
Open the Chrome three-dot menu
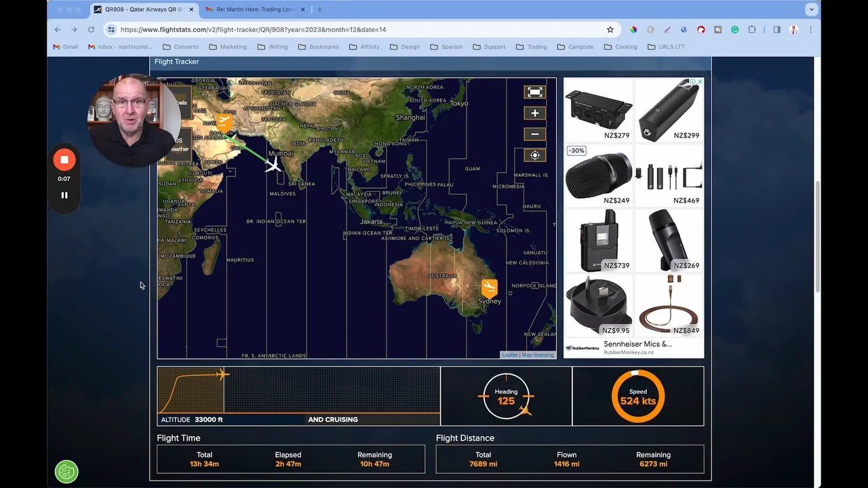pyautogui.click(x=810, y=30)
